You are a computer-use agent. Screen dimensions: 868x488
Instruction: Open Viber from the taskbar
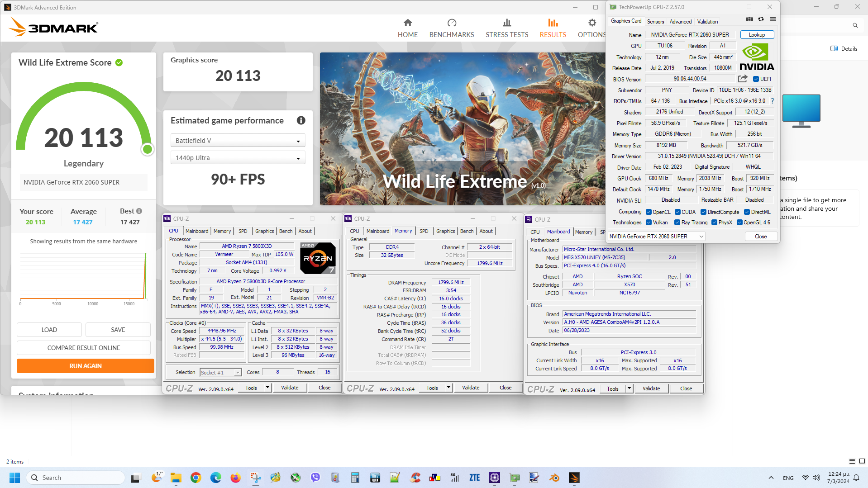click(x=315, y=478)
